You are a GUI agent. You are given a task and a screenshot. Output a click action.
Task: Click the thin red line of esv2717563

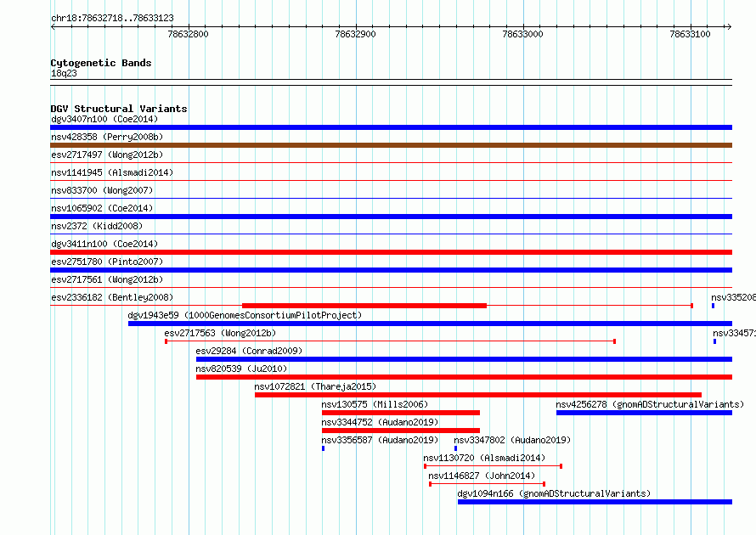coord(390,341)
